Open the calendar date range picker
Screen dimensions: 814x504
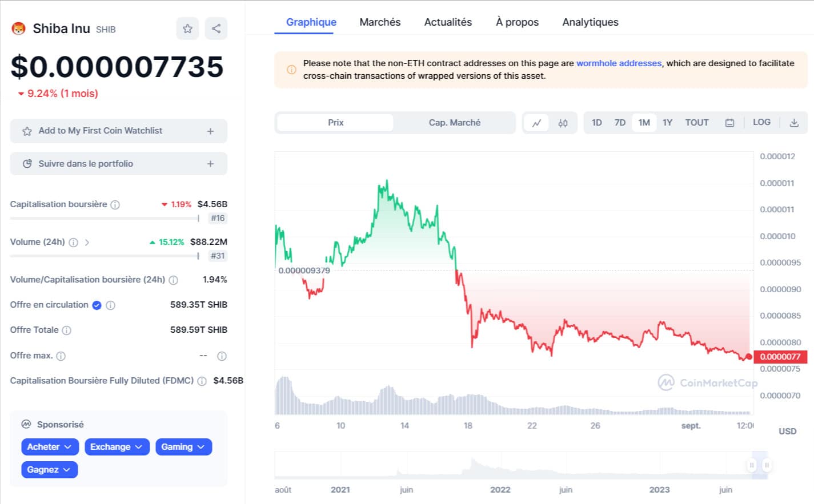tap(729, 123)
